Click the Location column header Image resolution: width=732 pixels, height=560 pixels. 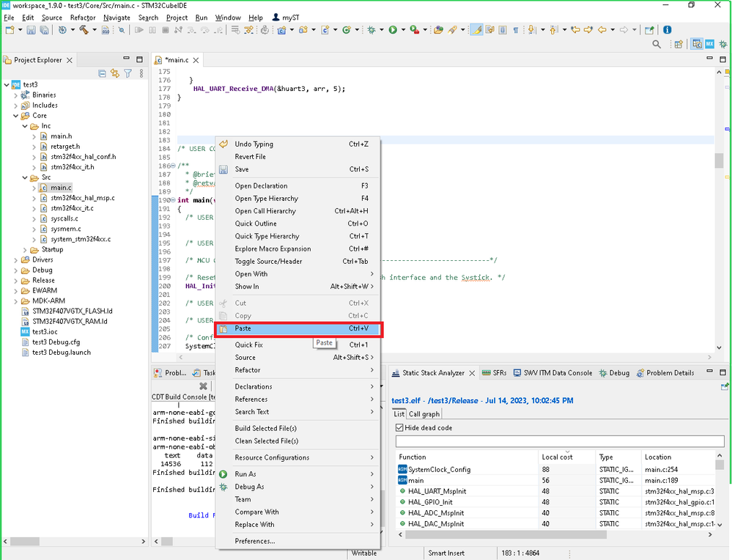pos(679,457)
